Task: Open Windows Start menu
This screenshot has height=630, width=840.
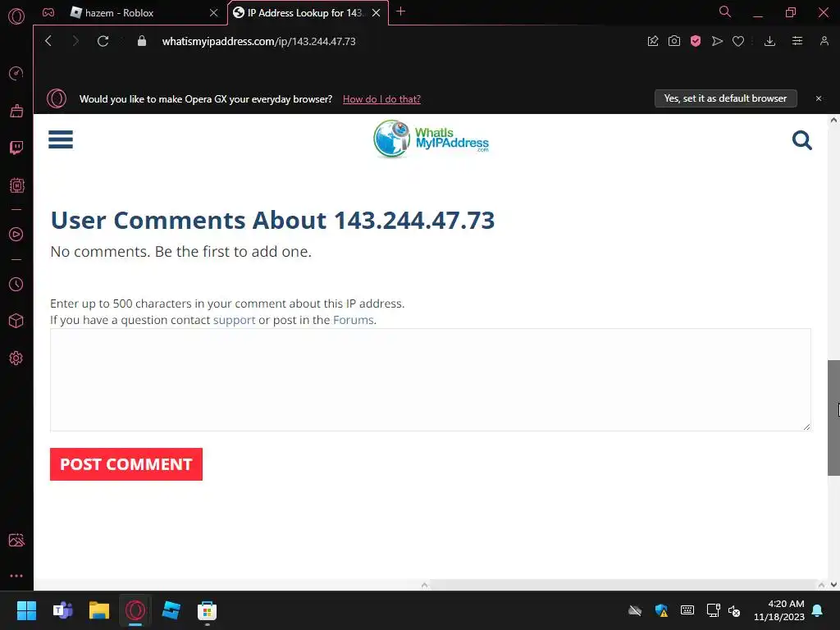Action: [26, 610]
